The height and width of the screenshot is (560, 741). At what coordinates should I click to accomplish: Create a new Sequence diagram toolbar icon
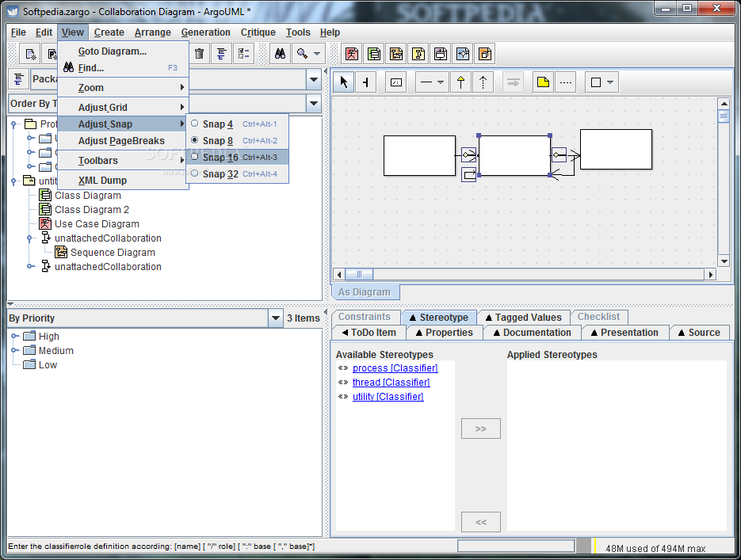tap(396, 54)
